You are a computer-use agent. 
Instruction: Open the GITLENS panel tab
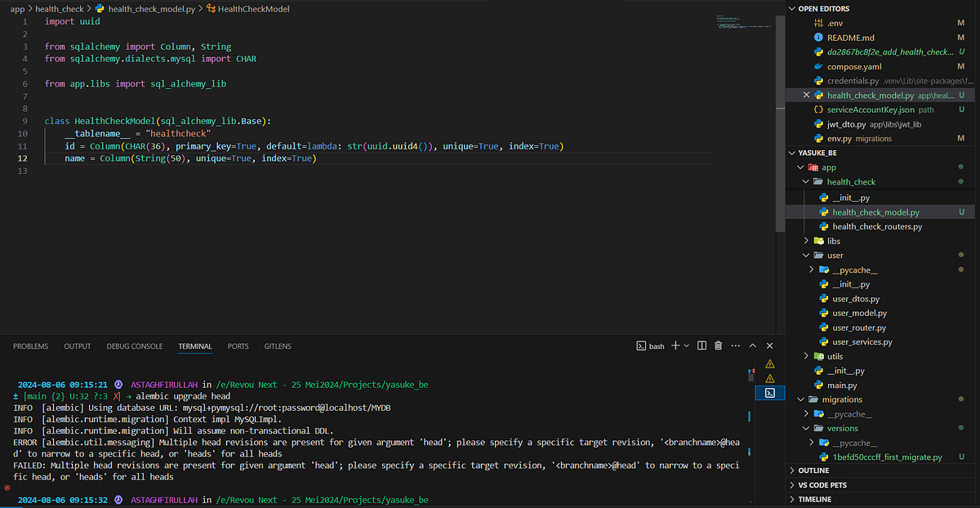pos(277,345)
